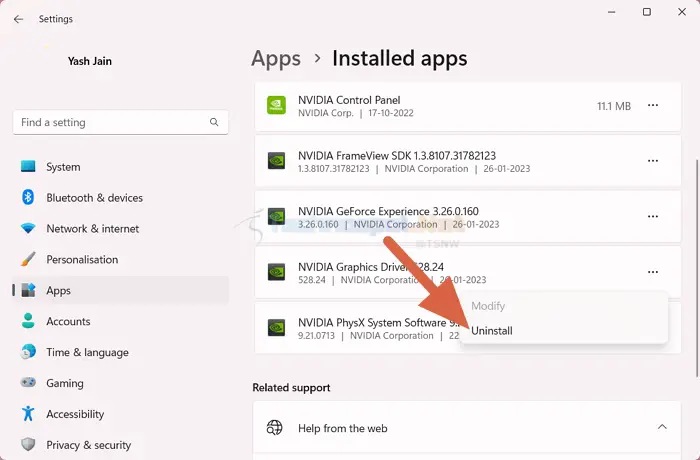This screenshot has width=700, height=460.
Task: Go back with the Settings back arrow
Action: (18, 19)
